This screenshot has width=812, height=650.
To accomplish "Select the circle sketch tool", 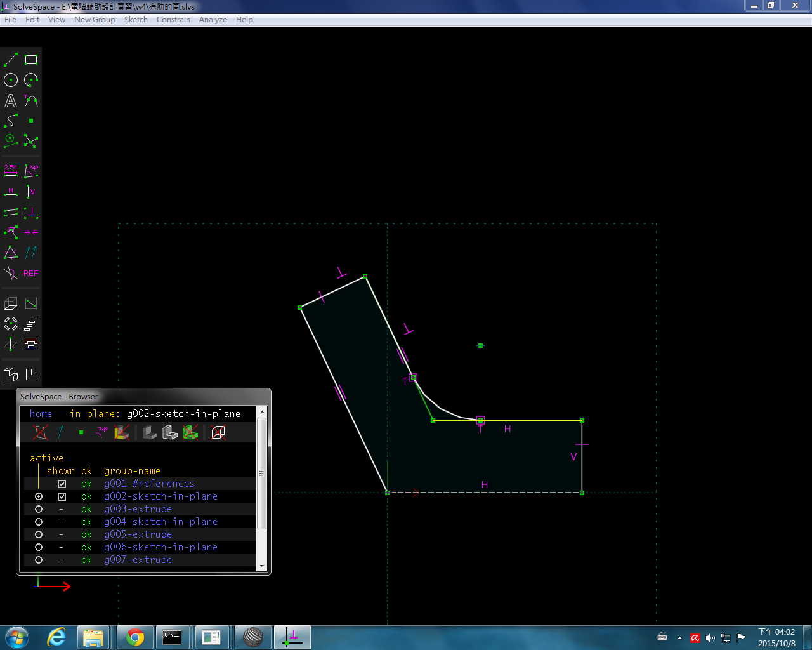I will pos(11,80).
